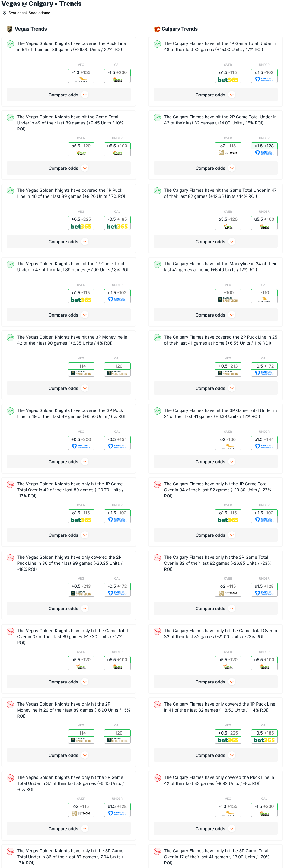Image resolution: width=284 pixels, height=868 pixels.
Task: Click the Calgary Flames logo icon
Action: coord(157,29)
